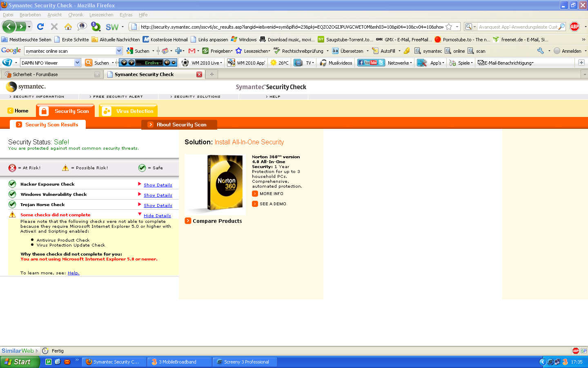The image size is (588, 368).
Task: Bookmark this page with the star icon
Action: [x=449, y=27]
